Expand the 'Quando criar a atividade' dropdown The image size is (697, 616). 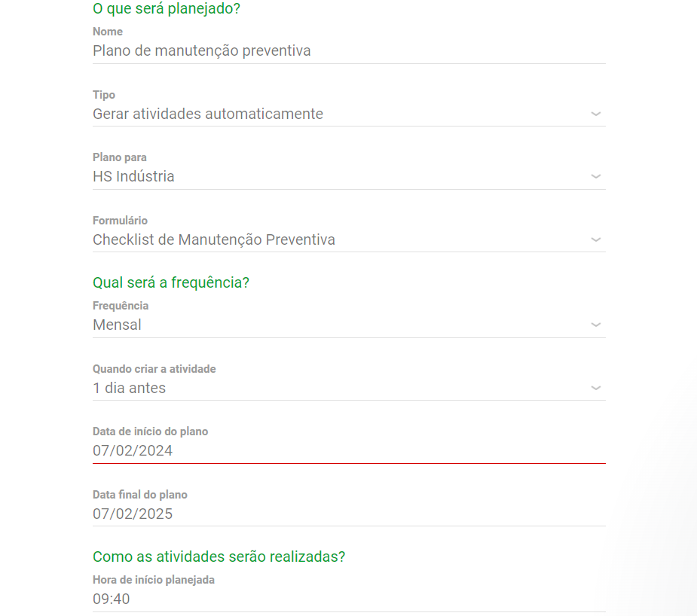(595, 388)
